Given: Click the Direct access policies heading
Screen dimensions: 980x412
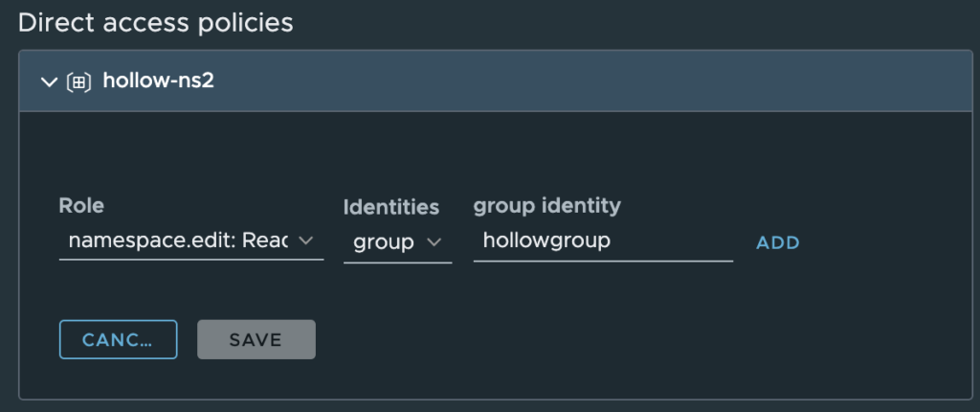Looking at the screenshot, I should pyautogui.click(x=156, y=23).
